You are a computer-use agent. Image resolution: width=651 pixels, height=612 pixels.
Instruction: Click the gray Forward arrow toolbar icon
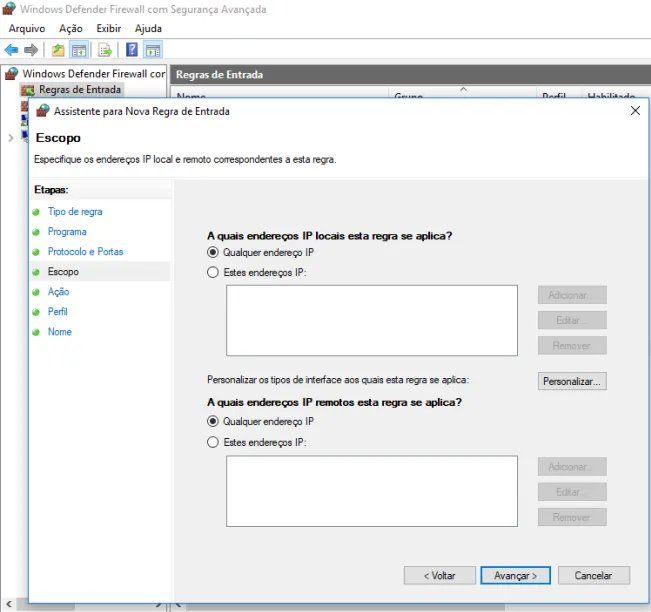click(31, 50)
